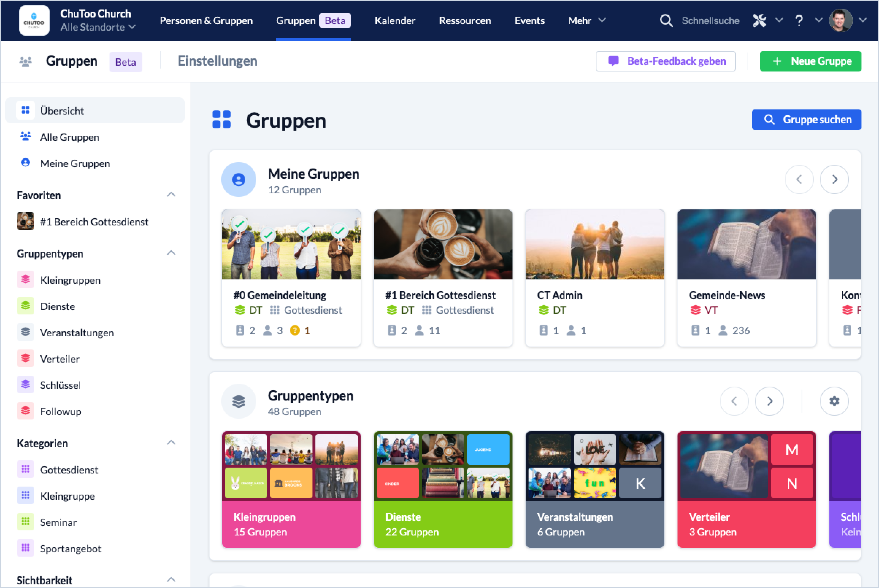Click Beta-Feedback geben button

coord(665,61)
